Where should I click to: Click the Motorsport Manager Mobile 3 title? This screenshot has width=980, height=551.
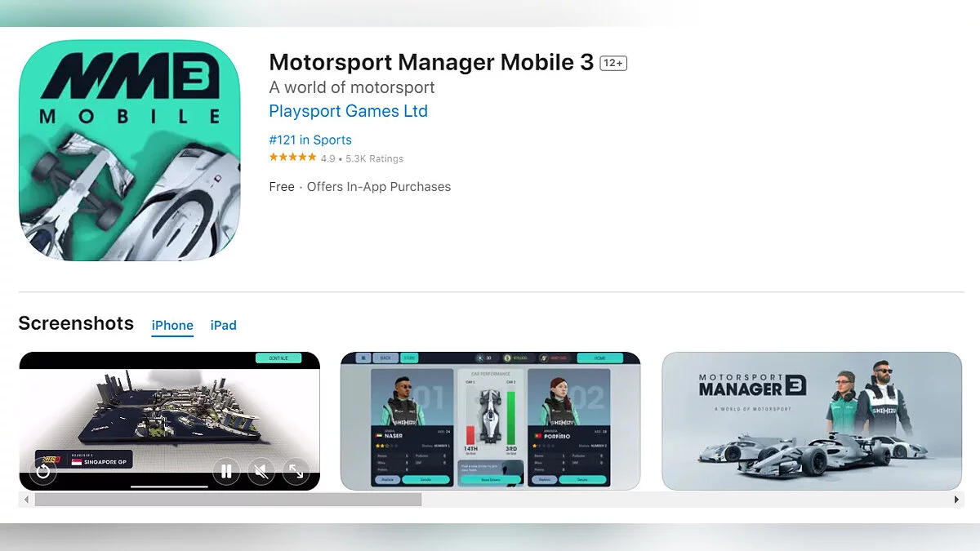[x=431, y=62]
